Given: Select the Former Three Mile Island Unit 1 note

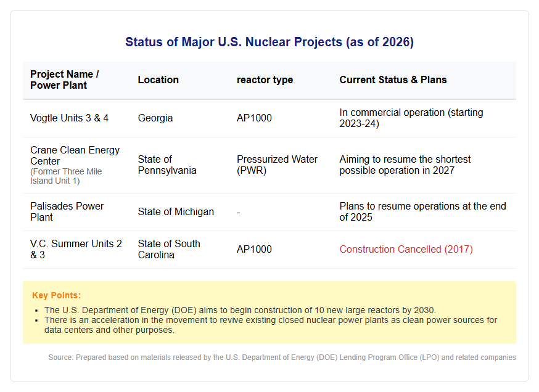Looking at the screenshot, I should point(66,176).
